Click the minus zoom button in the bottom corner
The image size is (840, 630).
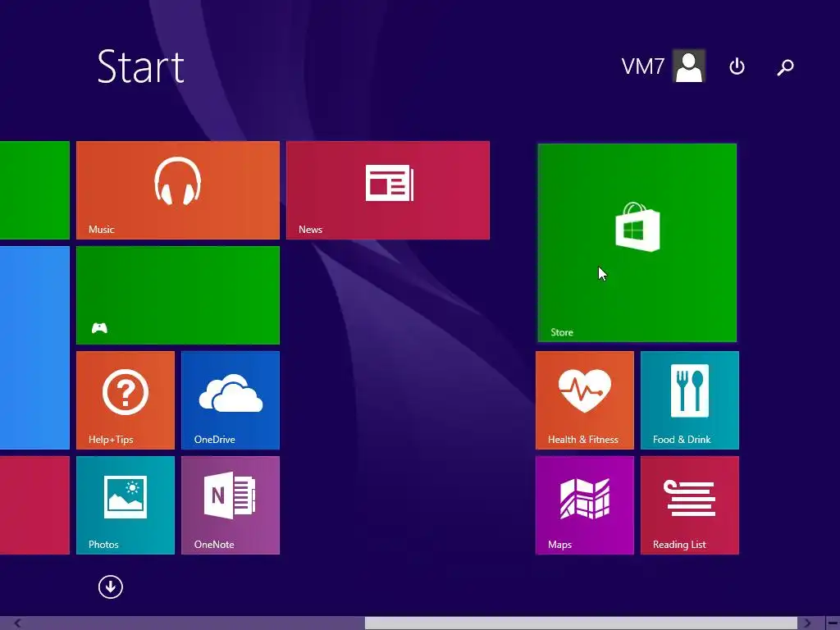click(x=833, y=623)
